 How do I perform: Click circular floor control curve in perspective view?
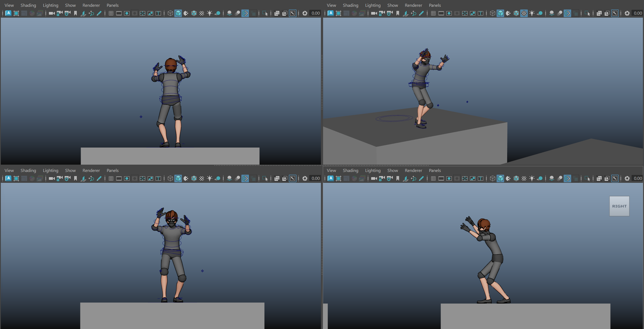[x=394, y=118]
